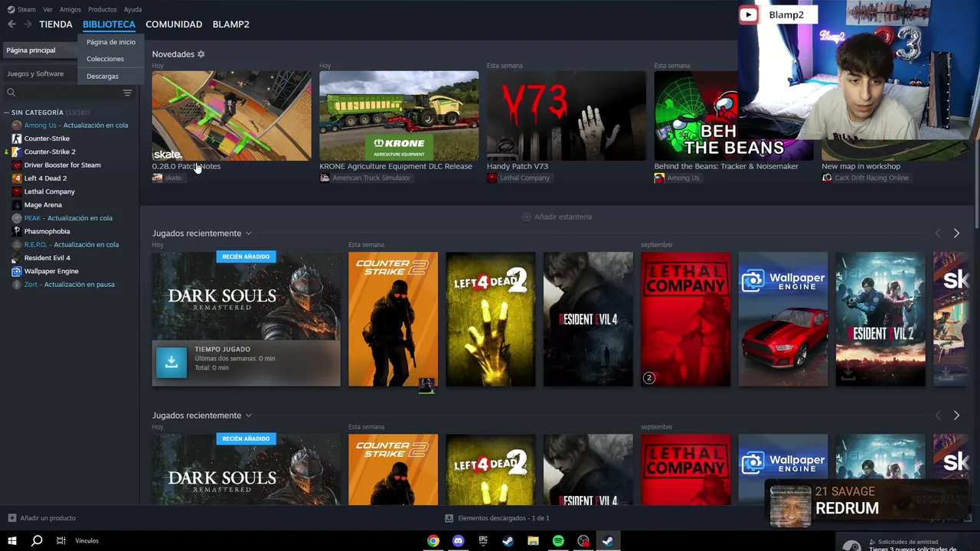This screenshot has height=551, width=980.
Task: Click the downloads icon by Elementos descargados
Action: [449, 518]
